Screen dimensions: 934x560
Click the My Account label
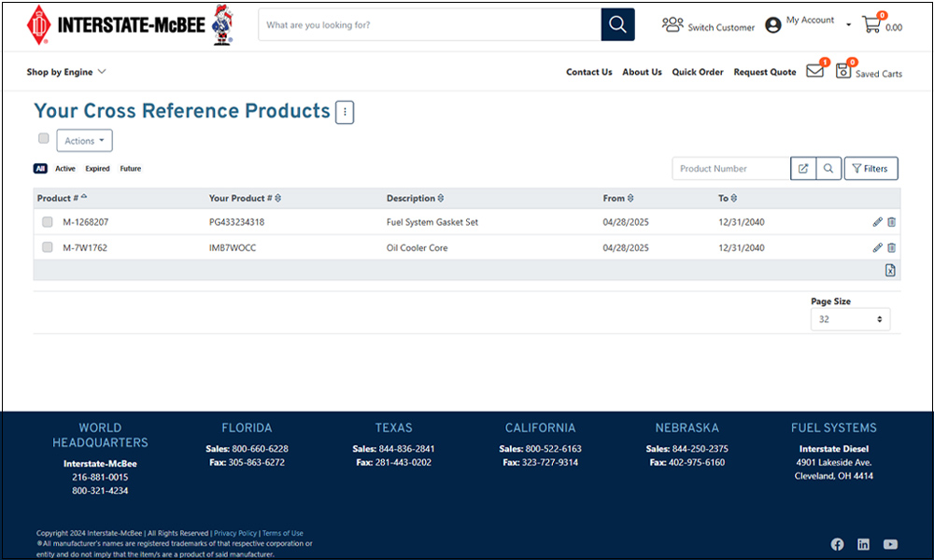tap(810, 21)
